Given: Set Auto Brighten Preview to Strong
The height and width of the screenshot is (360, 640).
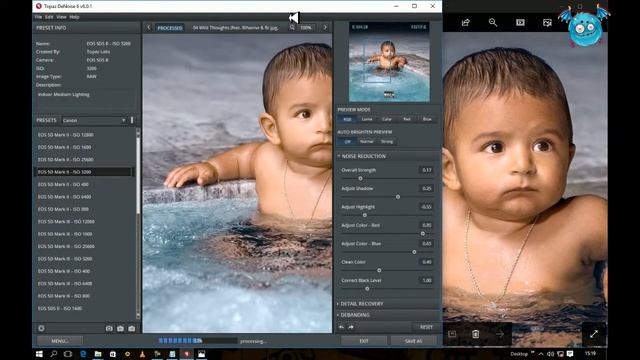Looking at the screenshot, I should [x=387, y=141].
